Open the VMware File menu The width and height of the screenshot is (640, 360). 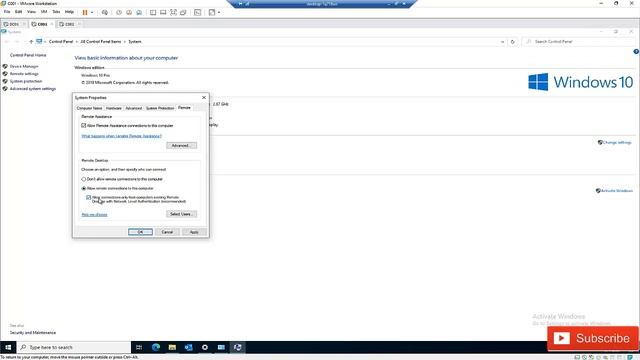[x=7, y=12]
